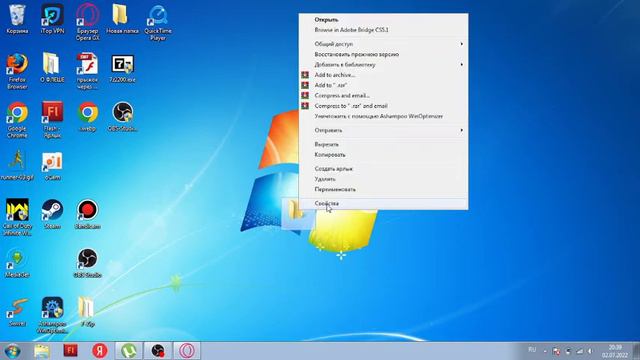Choose Browse in Adobe Bridge CS5.1

[x=383, y=30]
